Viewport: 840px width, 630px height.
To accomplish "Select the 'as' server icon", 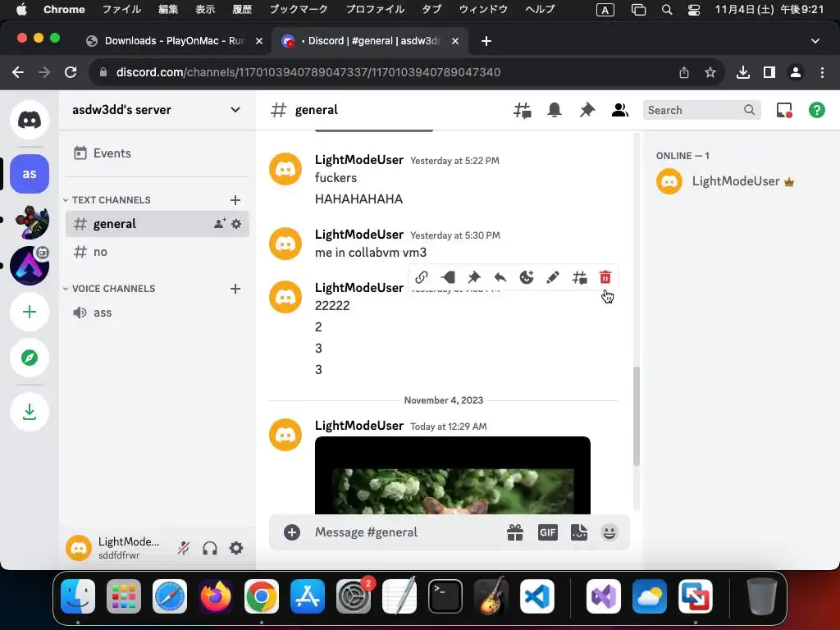I will pyautogui.click(x=30, y=174).
